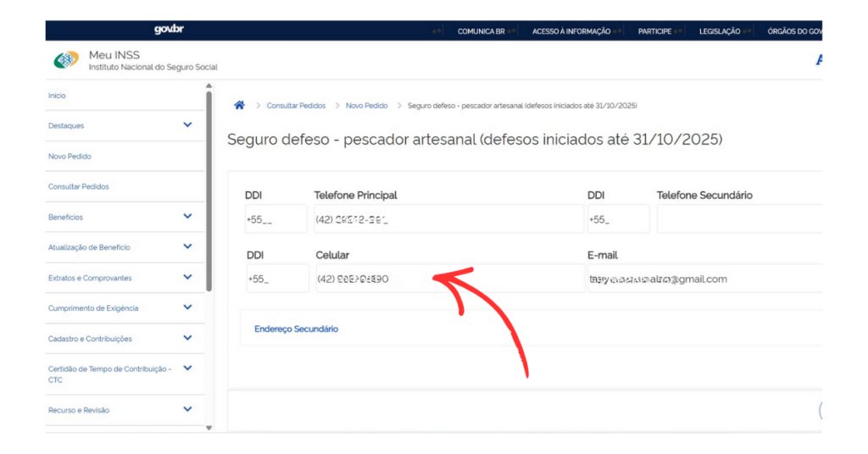Expand Extratos e Comprovantes section

click(x=187, y=278)
